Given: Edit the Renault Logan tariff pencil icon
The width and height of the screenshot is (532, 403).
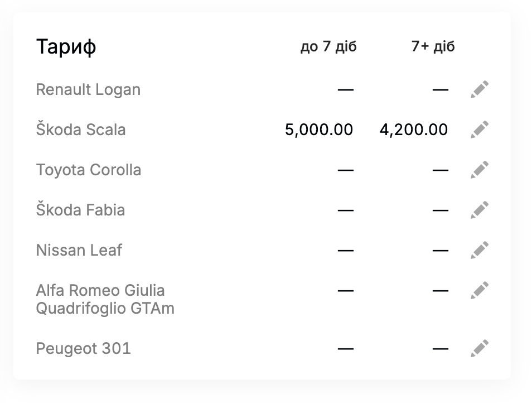Looking at the screenshot, I should (480, 89).
